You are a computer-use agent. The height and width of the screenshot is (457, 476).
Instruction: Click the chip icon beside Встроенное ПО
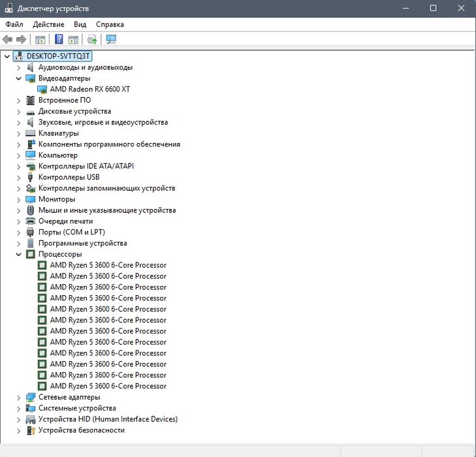click(30, 100)
